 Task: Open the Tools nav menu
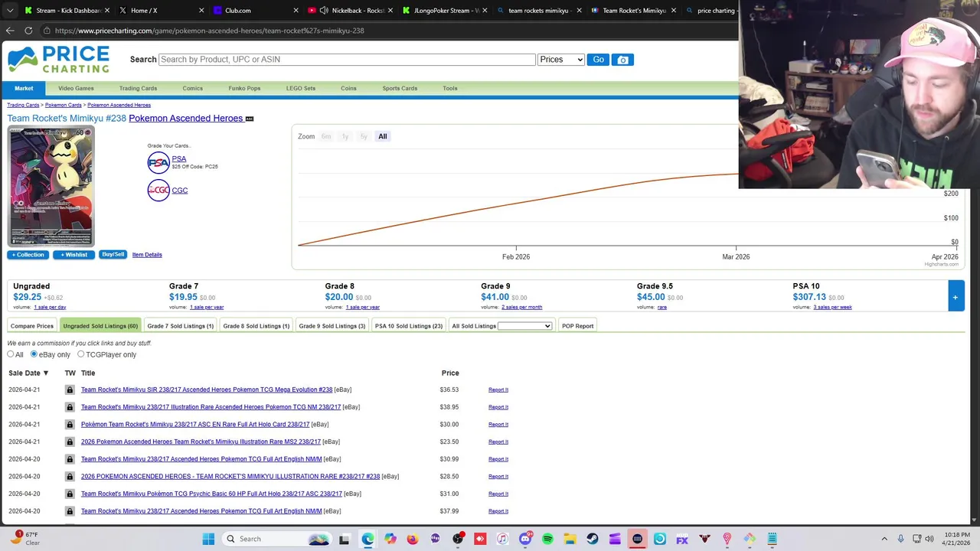click(x=450, y=89)
